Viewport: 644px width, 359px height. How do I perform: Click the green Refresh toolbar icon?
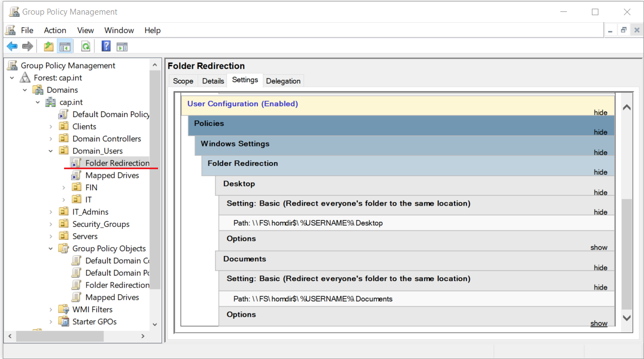(x=85, y=47)
